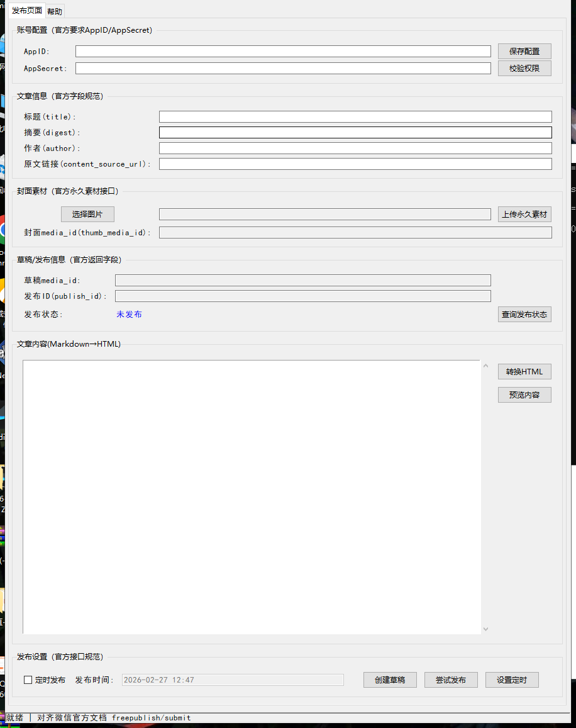Screen dimensions: 576x728
Task: Switch to the 帮助 tab
Action: [54, 11]
